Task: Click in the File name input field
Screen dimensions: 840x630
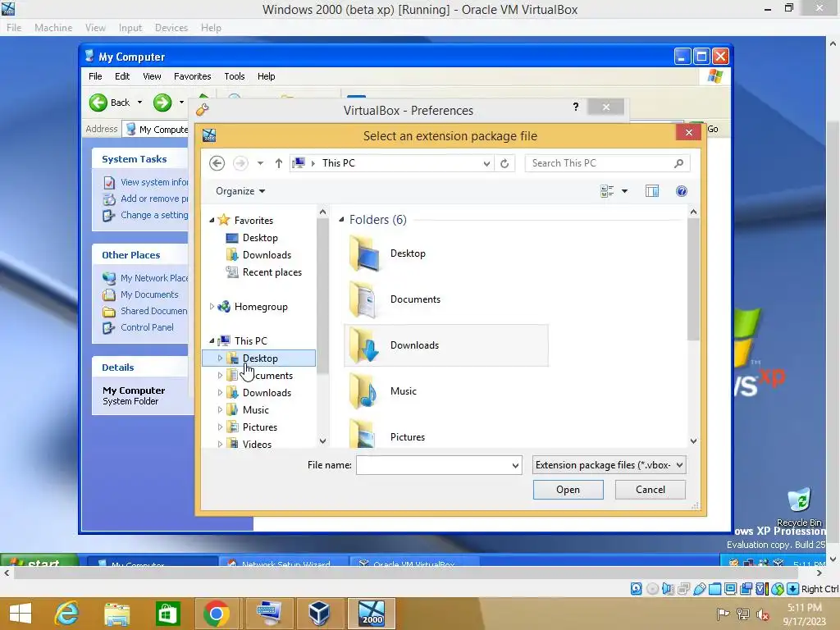Action: point(433,466)
